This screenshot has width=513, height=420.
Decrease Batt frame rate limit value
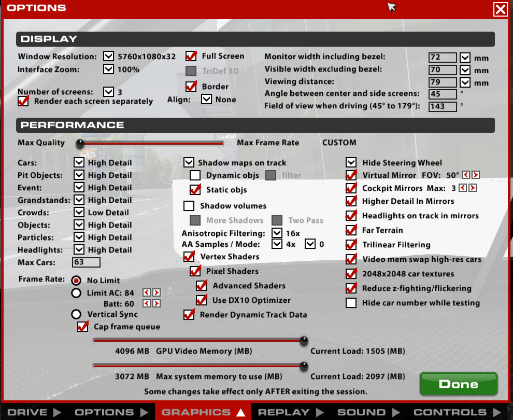[x=147, y=303]
